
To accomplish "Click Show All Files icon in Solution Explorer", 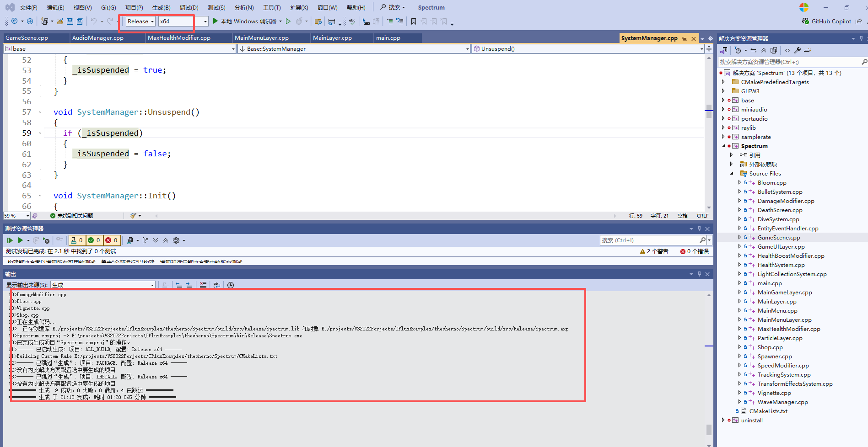I will coord(774,50).
